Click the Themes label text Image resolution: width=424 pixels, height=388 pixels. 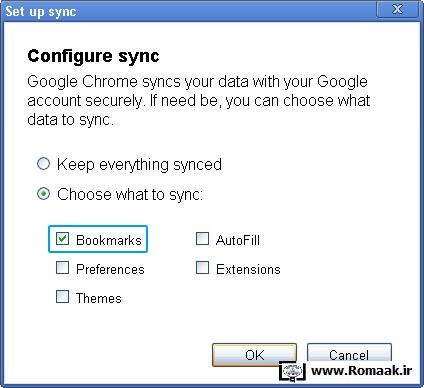[99, 298]
